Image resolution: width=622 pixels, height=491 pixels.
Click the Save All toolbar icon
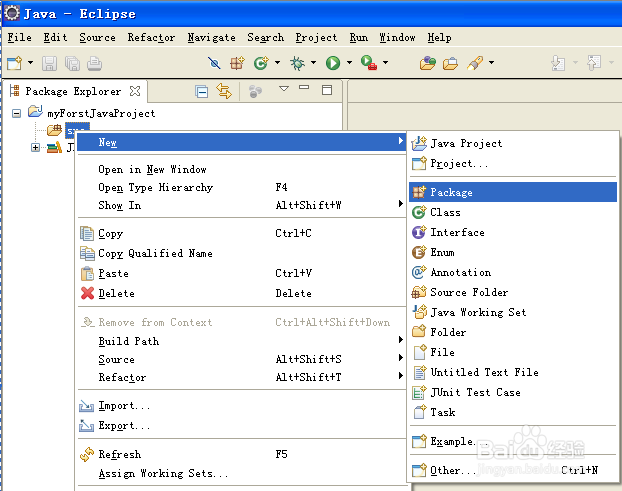click(x=72, y=63)
